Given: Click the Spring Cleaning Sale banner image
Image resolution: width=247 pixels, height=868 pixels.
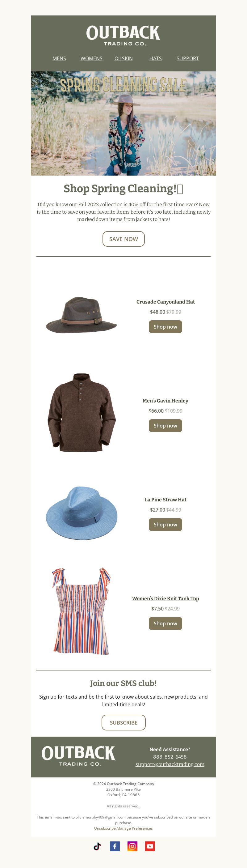Looking at the screenshot, I should click(x=124, y=123).
